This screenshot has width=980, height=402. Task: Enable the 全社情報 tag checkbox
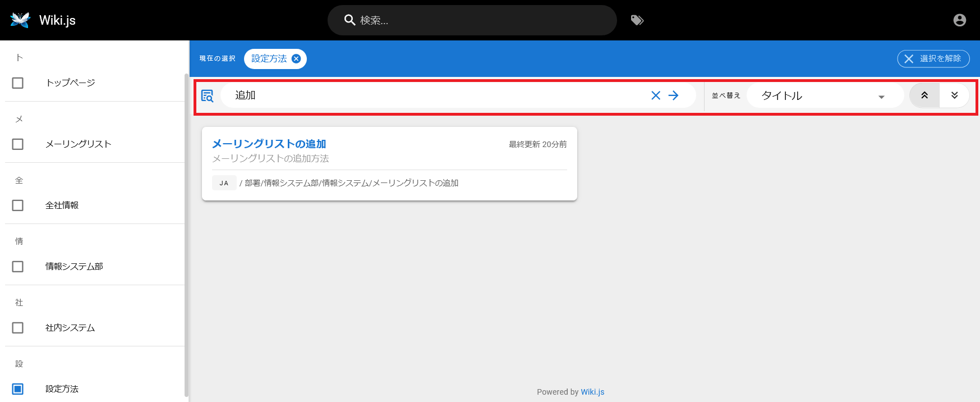(18, 205)
